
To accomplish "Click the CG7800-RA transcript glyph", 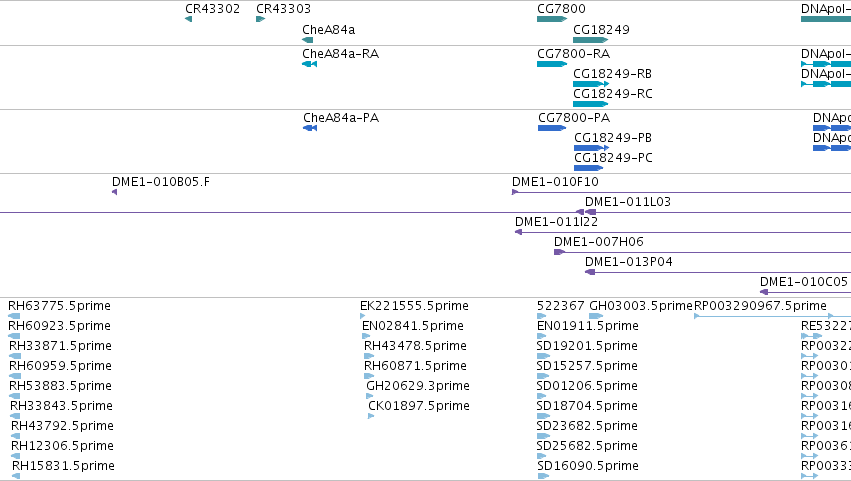I will coord(551,64).
